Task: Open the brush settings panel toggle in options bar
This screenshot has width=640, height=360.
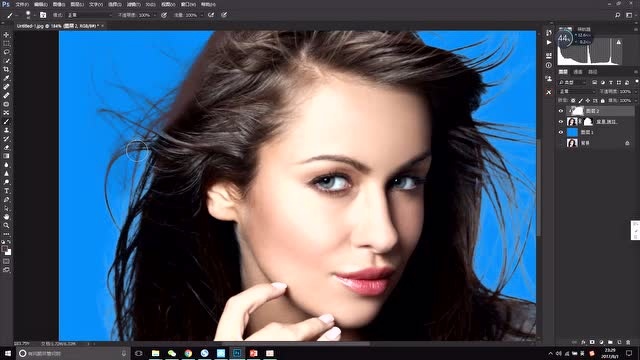Action: pyautogui.click(x=43, y=15)
